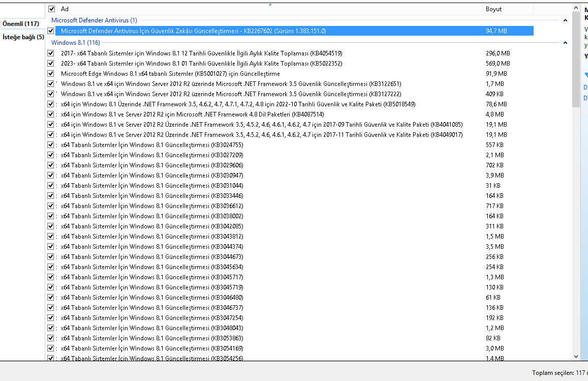Uncheck the KB3029606 update checkbox
The image size is (588, 381).
(51, 165)
